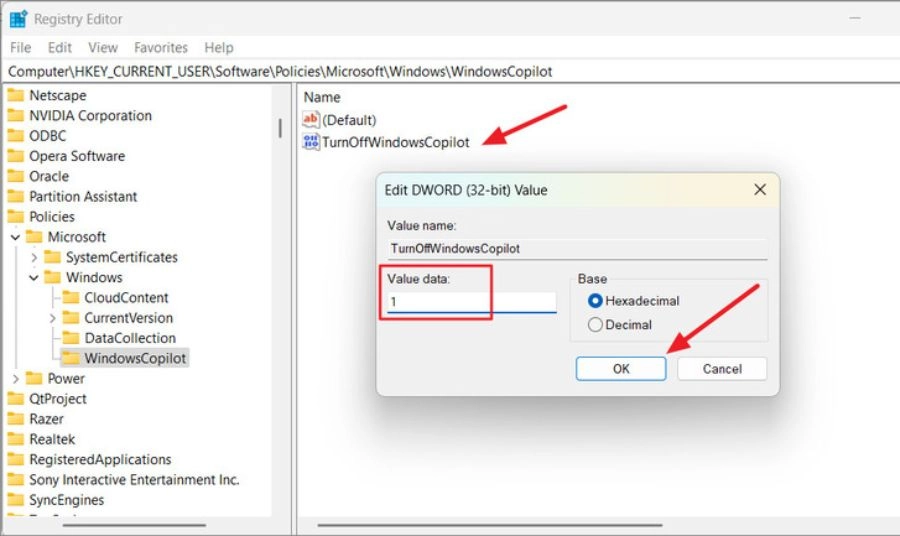Expand the Power tree node
This screenshot has height=536, width=900.
(x=15, y=379)
